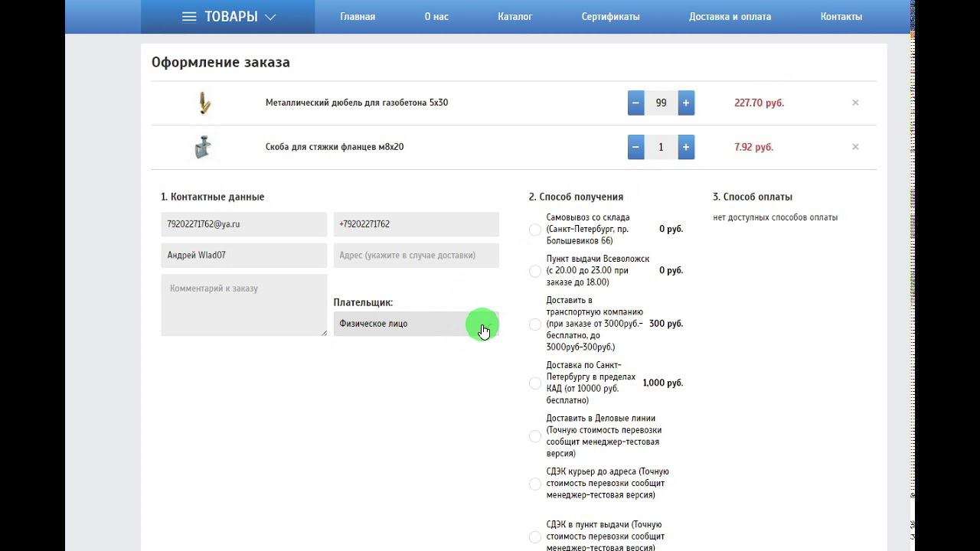The height and width of the screenshot is (551, 980).
Task: Click the нет доступных способов оплаты text
Action: [776, 217]
